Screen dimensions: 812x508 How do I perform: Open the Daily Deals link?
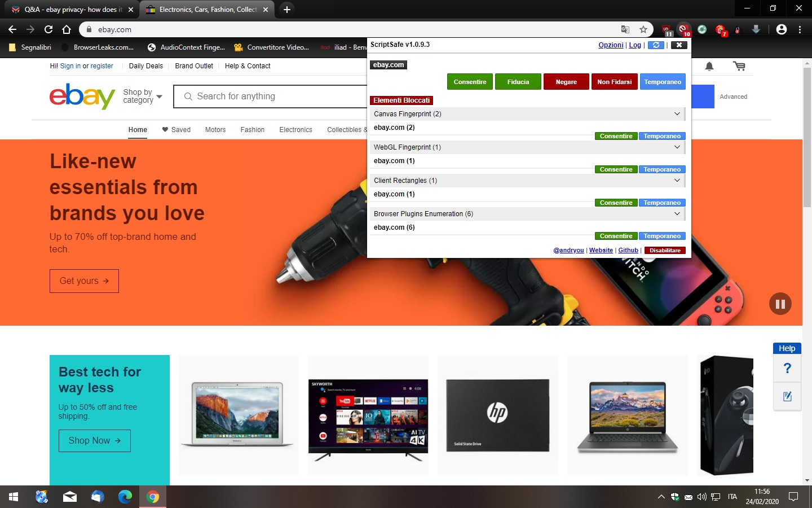146,66
